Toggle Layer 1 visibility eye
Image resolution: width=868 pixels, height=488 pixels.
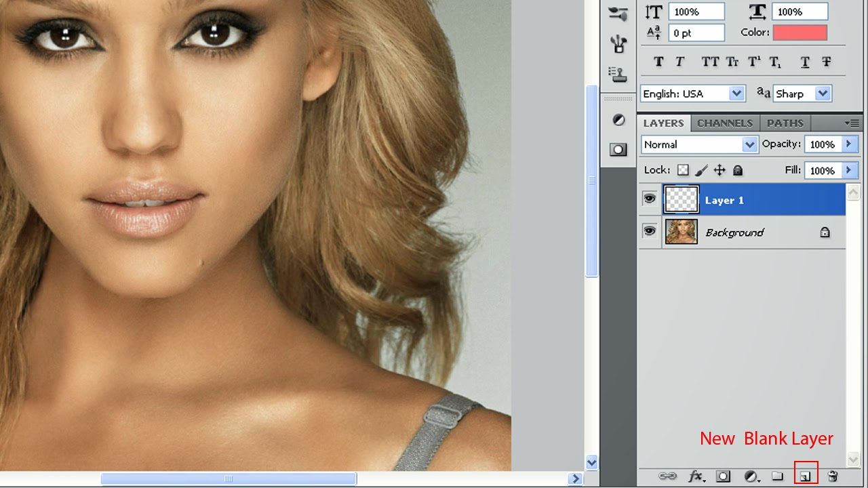pyautogui.click(x=650, y=199)
